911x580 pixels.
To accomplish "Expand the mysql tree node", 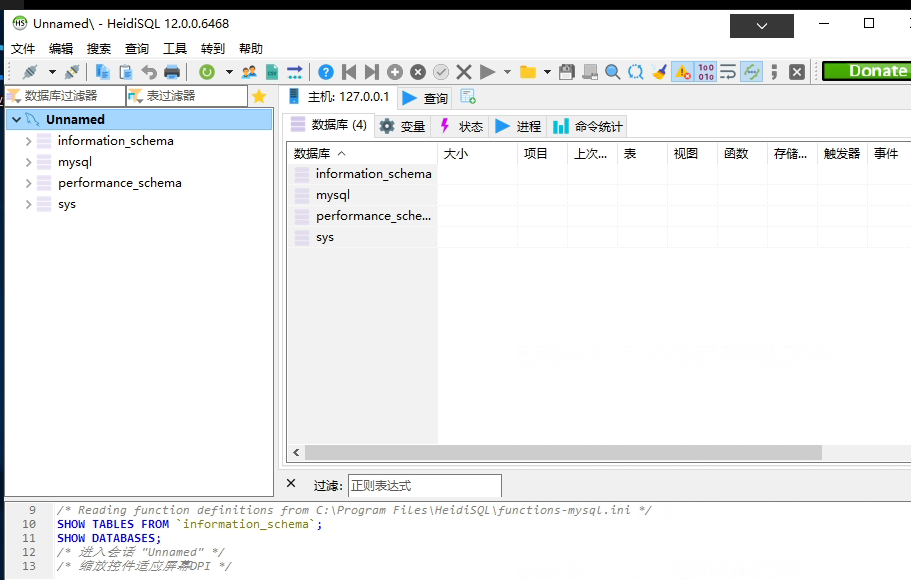I will (28, 162).
